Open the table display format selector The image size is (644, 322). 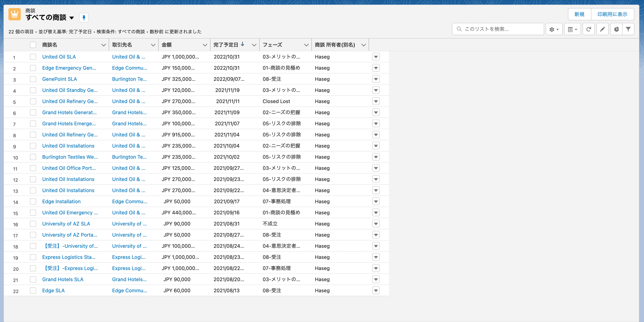[x=572, y=29]
